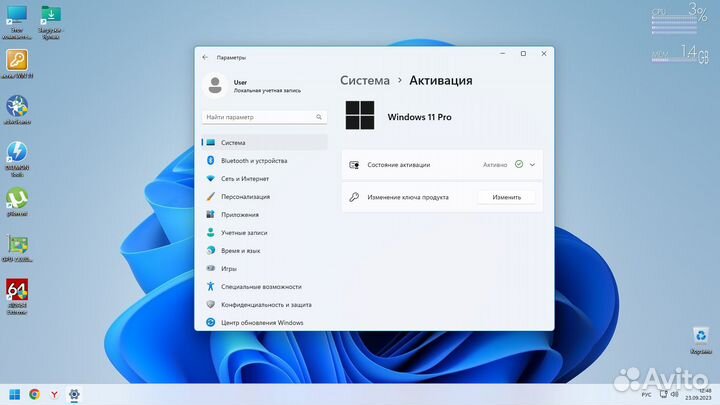Click the РУС language indicator
This screenshot has height=405, width=720.
[x=647, y=394]
